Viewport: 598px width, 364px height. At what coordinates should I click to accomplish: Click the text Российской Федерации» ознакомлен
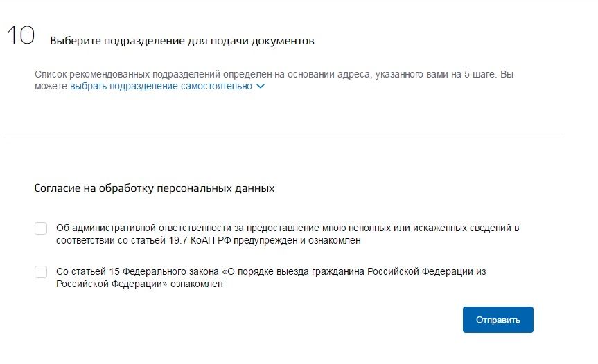tap(139, 284)
